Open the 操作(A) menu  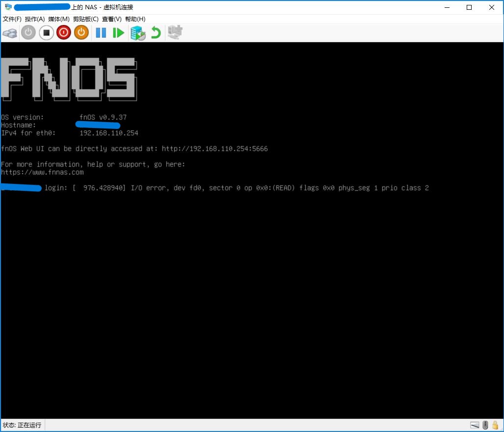35,19
